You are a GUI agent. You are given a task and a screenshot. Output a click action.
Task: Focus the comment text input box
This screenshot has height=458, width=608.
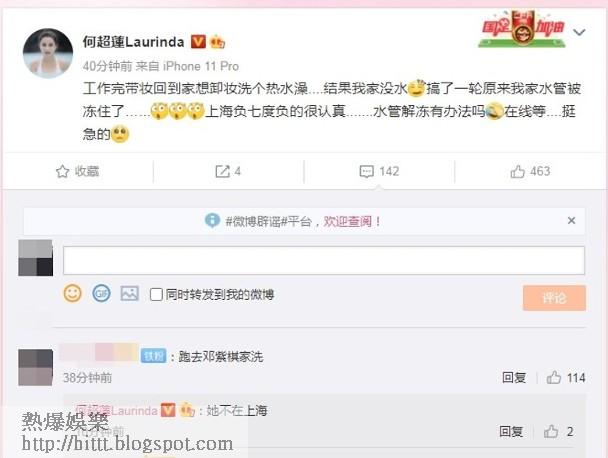pyautogui.click(x=324, y=260)
